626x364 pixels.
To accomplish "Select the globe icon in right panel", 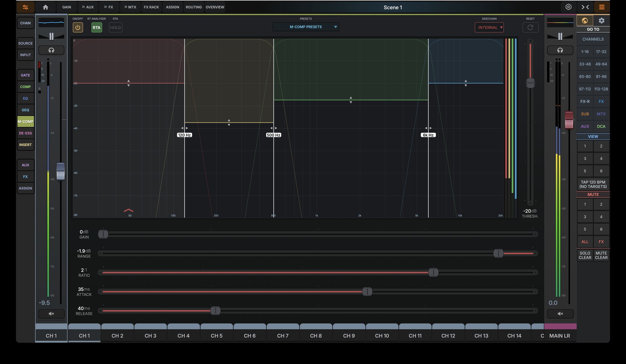I will pyautogui.click(x=585, y=20).
